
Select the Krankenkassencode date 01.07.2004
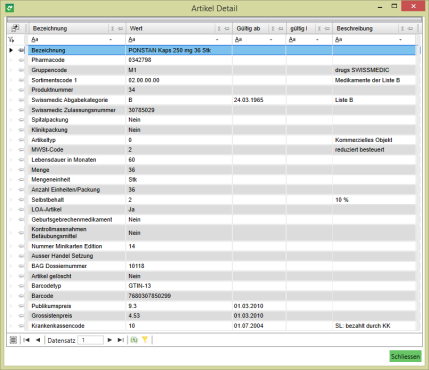click(249, 326)
